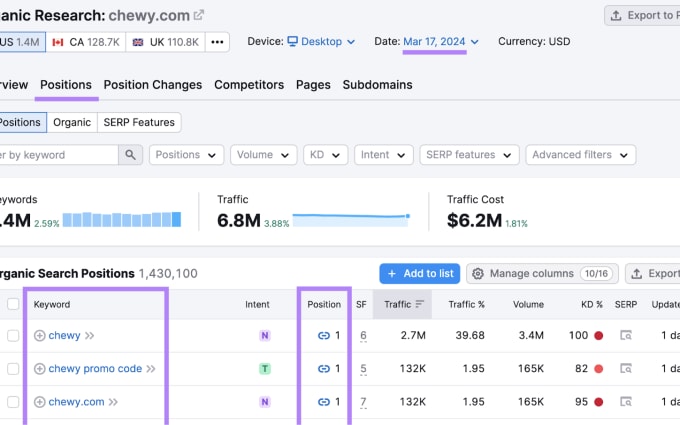Click link icon in chewy position cell

coord(324,336)
